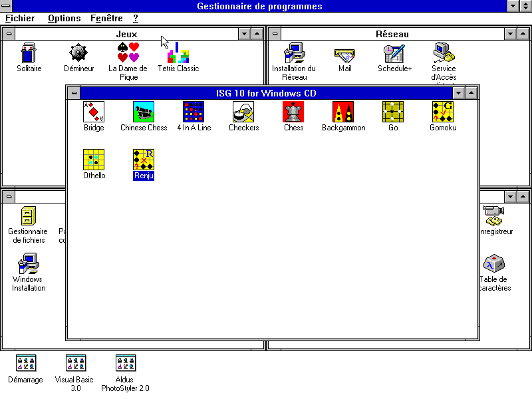532x399 pixels.
Task: Minimize the ISG 10 for Windows CD window
Action: pos(458,93)
